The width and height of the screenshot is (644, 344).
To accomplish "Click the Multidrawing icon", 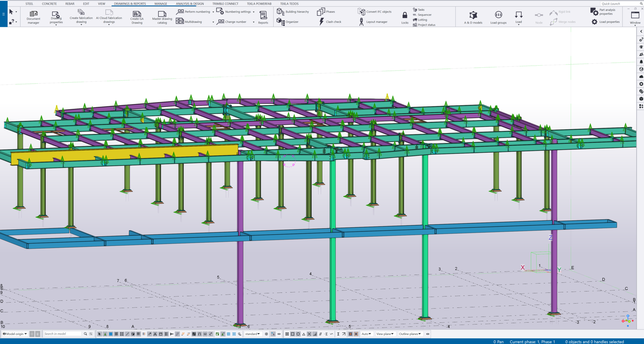I will 180,21.
